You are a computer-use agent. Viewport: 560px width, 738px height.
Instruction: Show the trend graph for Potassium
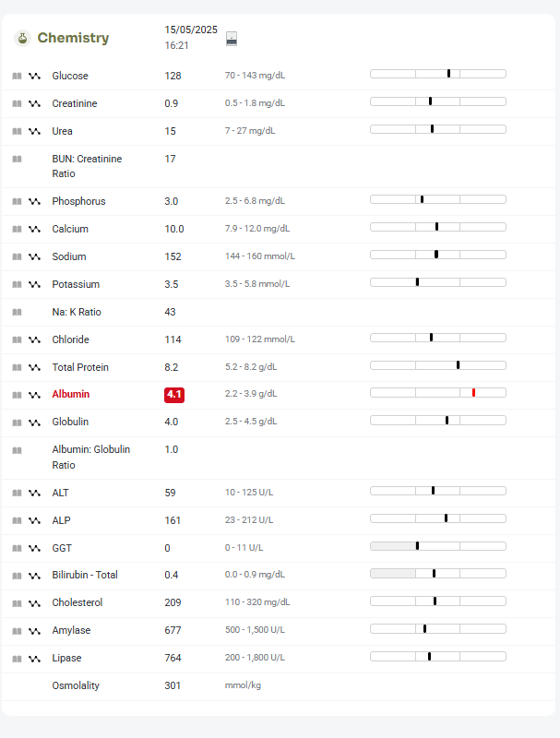click(34, 284)
